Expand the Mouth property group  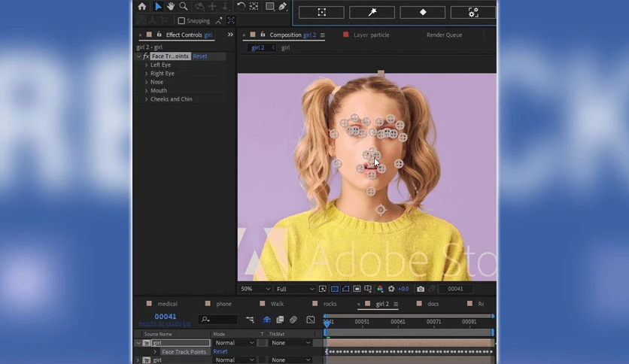147,90
